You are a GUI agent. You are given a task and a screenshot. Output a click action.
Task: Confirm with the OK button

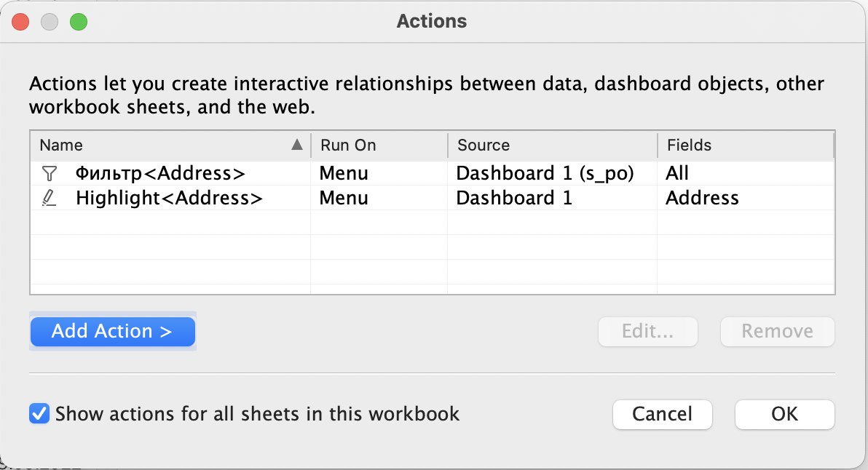point(784,414)
